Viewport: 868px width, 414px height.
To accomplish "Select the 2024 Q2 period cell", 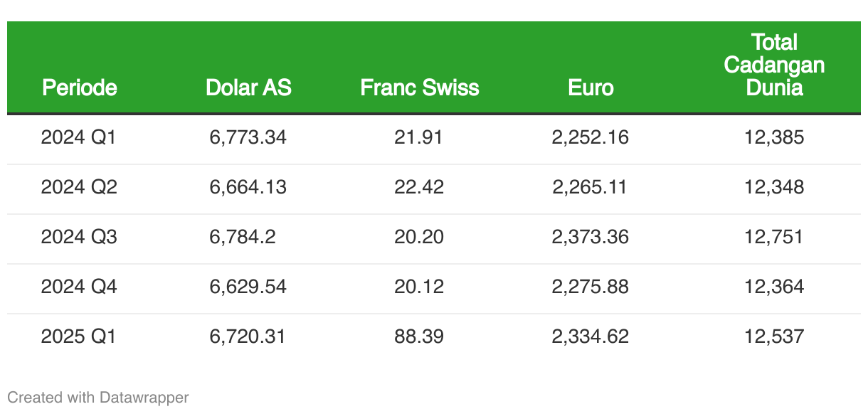I will (x=78, y=187).
